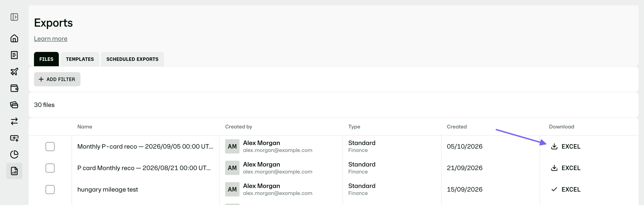Viewport: 644px width, 205px height.
Task: Open the transfers arrows sidebar icon
Action: (14, 121)
